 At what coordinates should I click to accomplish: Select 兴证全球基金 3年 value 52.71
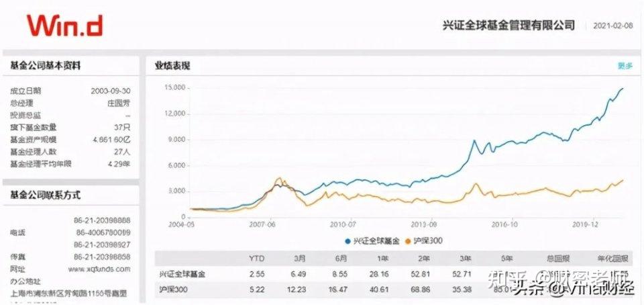tap(462, 273)
